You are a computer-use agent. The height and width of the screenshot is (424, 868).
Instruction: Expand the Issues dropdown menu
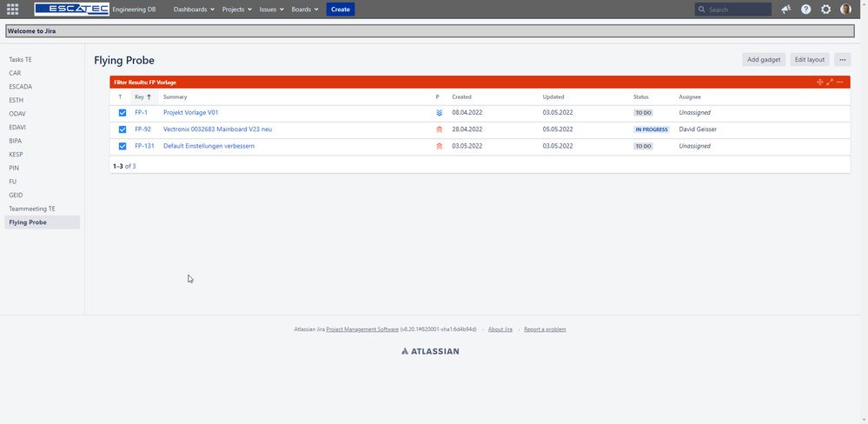pos(271,10)
